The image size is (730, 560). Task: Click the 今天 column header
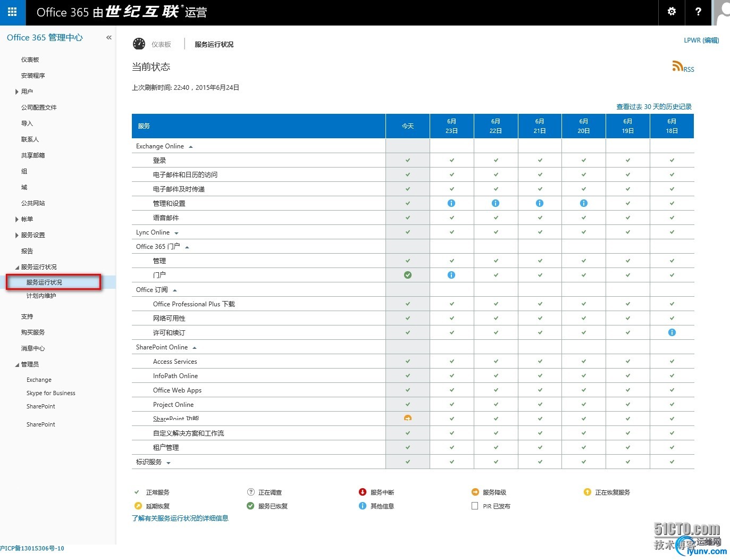[408, 126]
